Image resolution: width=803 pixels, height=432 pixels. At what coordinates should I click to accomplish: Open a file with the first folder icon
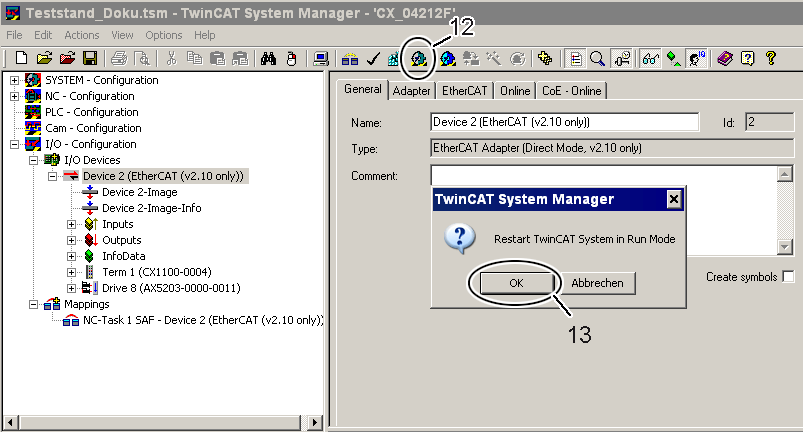click(x=45, y=58)
